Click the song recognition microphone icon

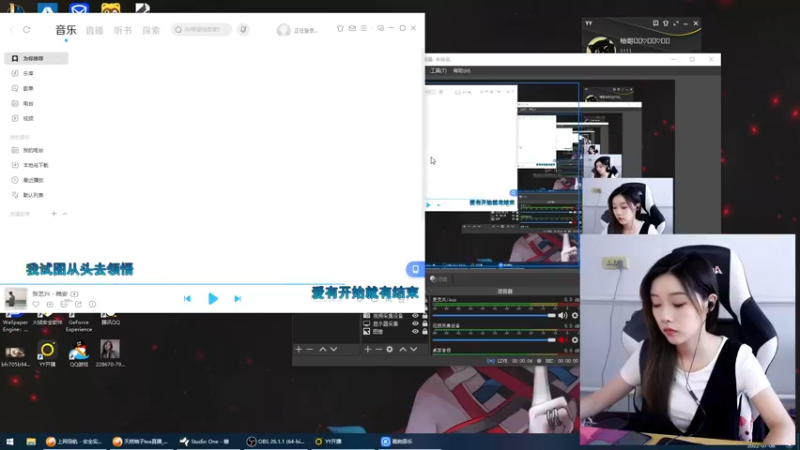click(243, 30)
